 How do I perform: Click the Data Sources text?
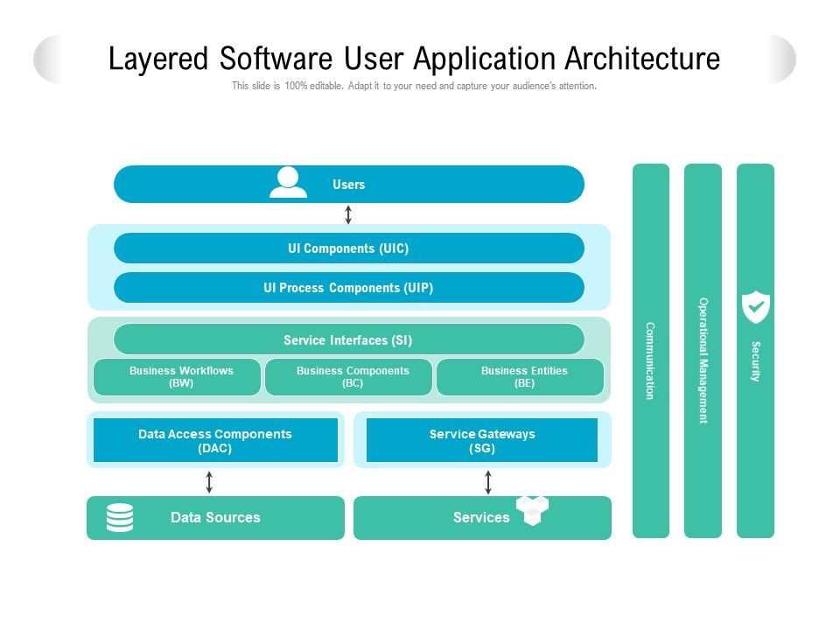click(x=215, y=517)
